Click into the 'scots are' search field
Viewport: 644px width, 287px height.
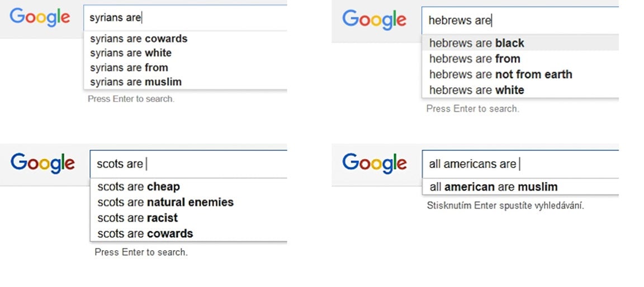[x=188, y=164]
